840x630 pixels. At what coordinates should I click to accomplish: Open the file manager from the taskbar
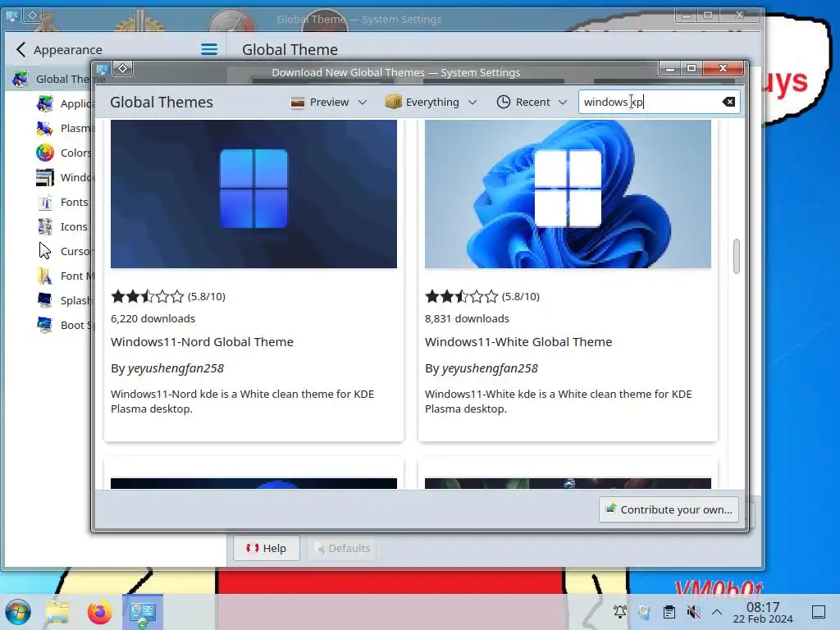58,612
